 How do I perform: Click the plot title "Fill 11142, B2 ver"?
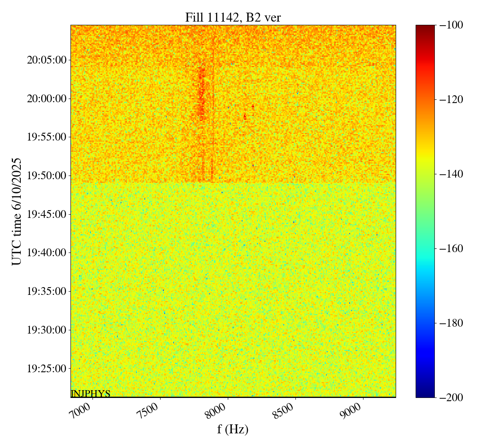[233, 17]
